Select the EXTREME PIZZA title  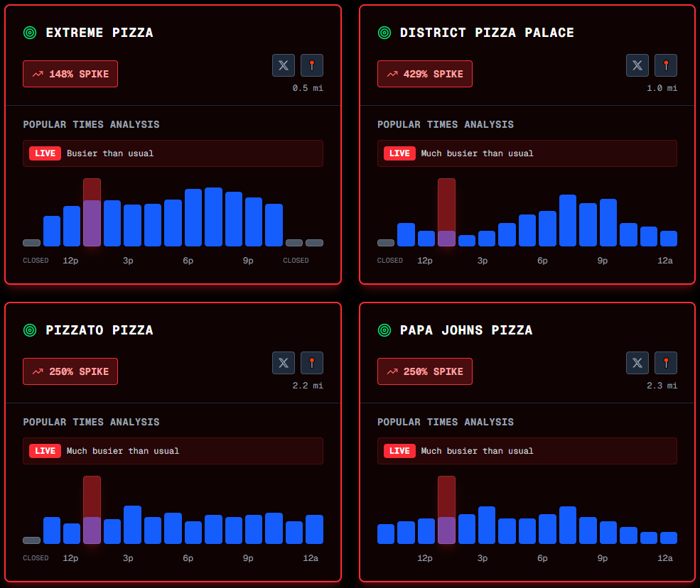tap(99, 33)
